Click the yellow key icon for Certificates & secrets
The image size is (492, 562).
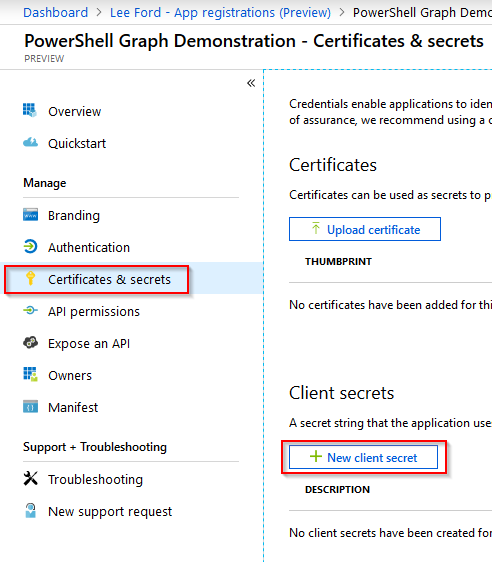tap(30, 279)
